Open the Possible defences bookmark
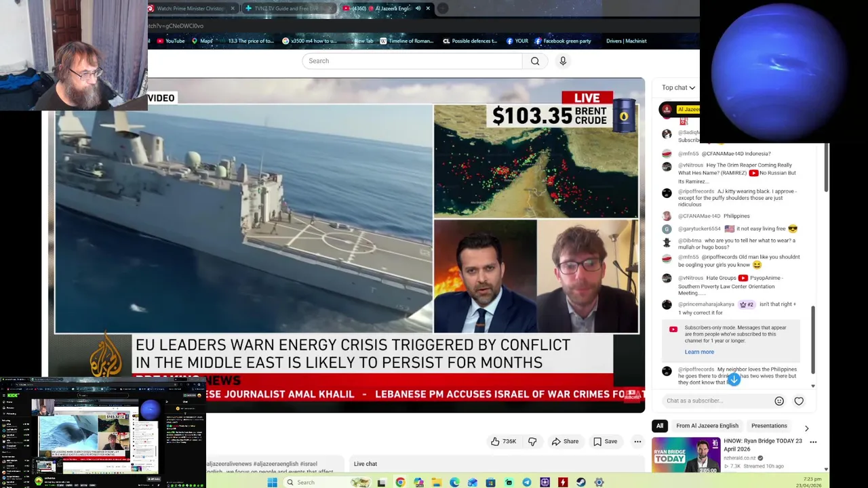This screenshot has height=488, width=868. click(x=469, y=41)
